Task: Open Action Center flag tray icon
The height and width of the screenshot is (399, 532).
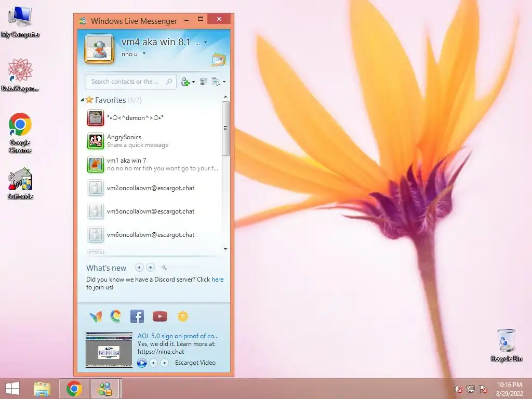Action: pyautogui.click(x=483, y=389)
